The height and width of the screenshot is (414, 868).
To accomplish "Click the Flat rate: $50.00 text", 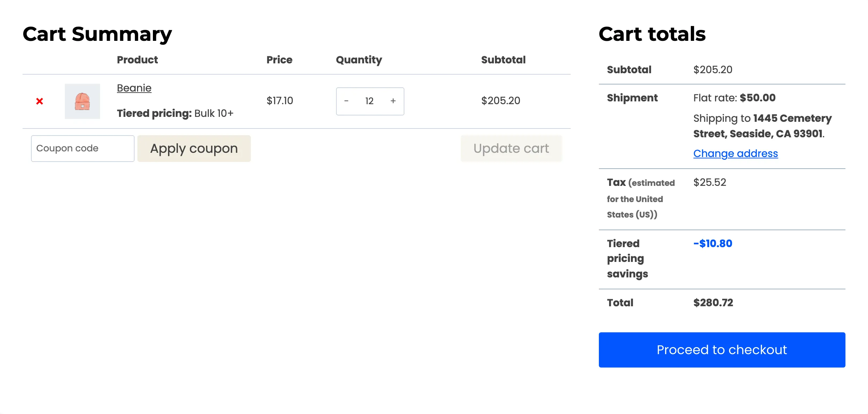I will coord(734,98).
